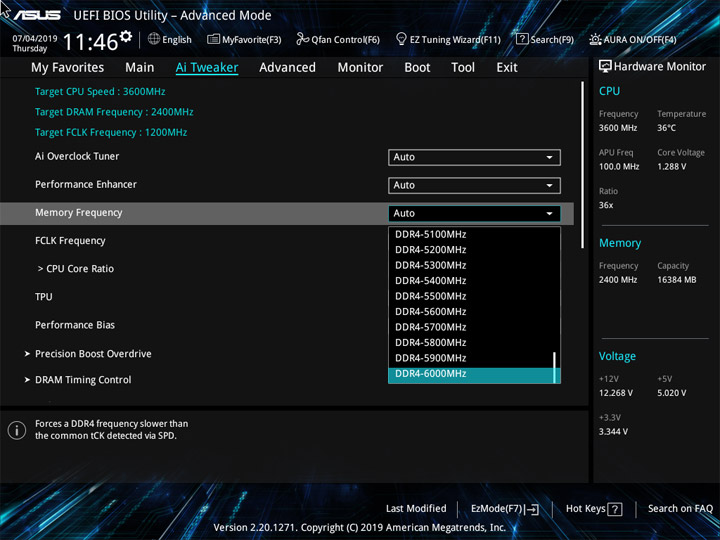Select DDR4-5400MHz option
This screenshot has width=720, height=540.
click(471, 281)
